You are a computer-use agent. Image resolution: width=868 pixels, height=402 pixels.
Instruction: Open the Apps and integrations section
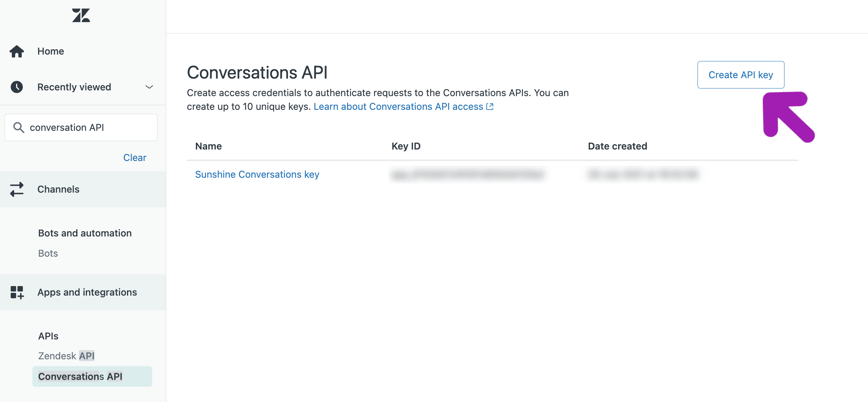coord(87,292)
